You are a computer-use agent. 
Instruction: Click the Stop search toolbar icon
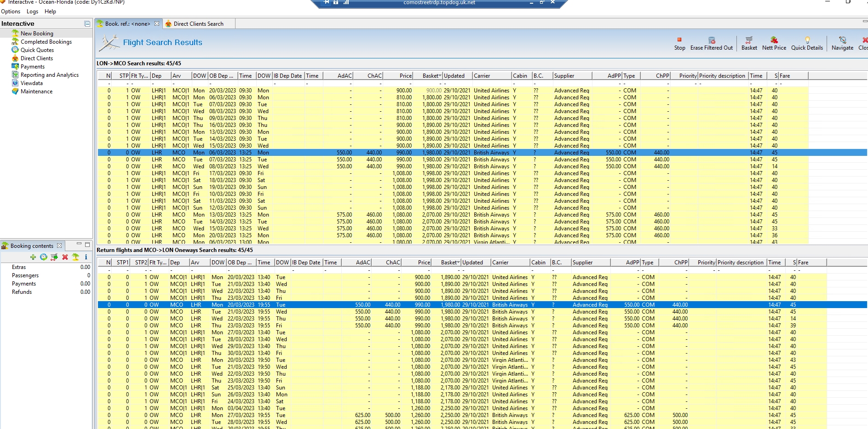pos(679,40)
